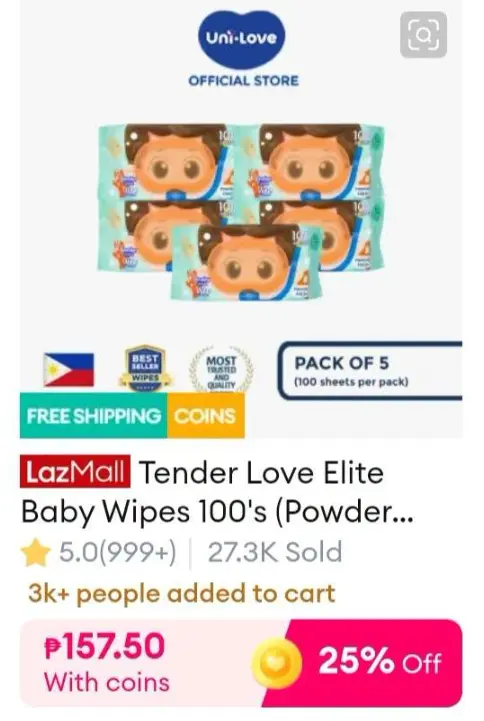Open the baby wipes product image
This screenshot has height=721, width=484.
pyautogui.click(x=242, y=212)
